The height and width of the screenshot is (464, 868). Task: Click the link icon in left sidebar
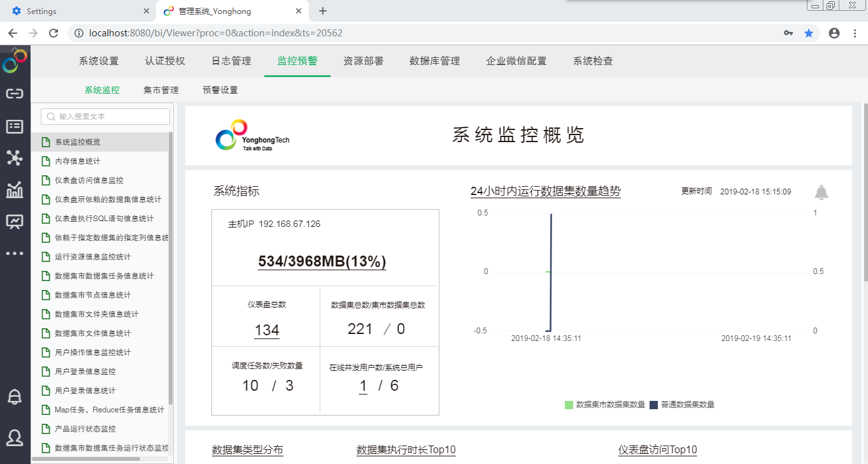(14, 94)
